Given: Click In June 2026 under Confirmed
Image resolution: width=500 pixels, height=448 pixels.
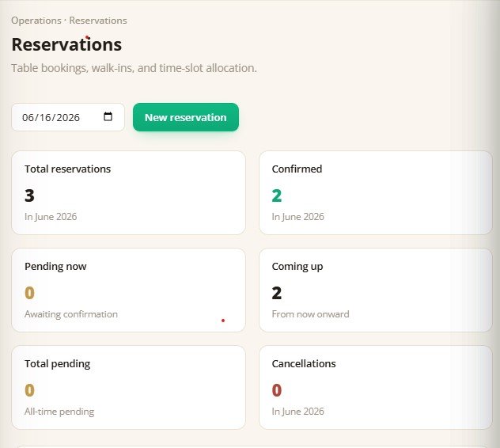Looking at the screenshot, I should [x=297, y=217].
